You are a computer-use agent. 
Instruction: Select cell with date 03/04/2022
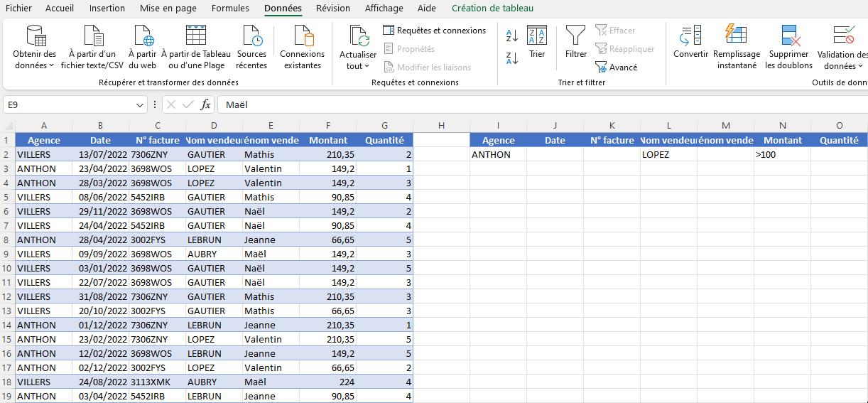coord(100,396)
